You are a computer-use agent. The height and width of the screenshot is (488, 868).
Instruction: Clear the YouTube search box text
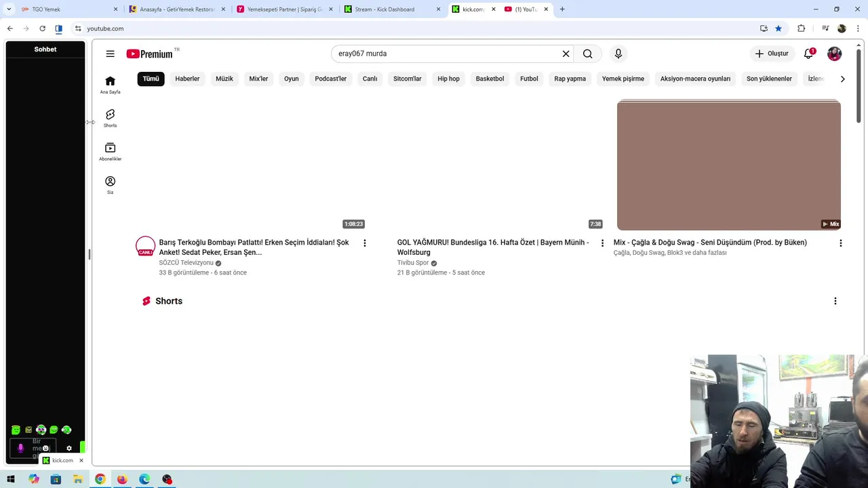tap(566, 54)
